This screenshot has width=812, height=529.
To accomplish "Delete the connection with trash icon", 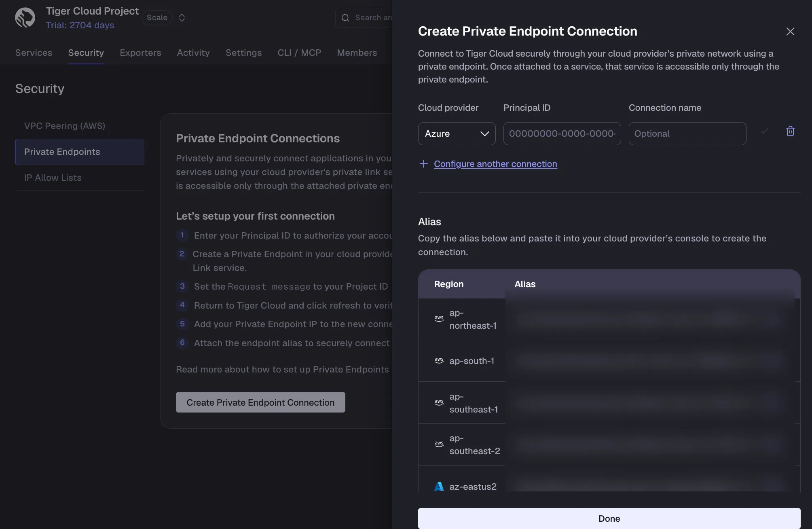I will (790, 131).
